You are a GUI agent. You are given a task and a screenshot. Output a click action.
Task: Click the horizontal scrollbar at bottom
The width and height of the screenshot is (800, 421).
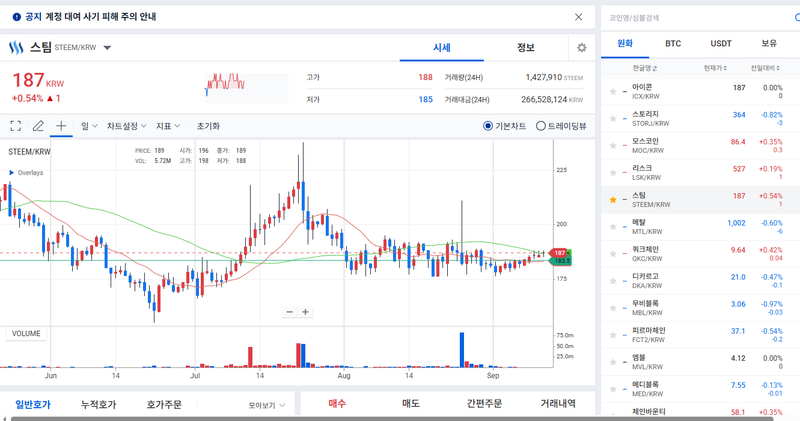393,418
